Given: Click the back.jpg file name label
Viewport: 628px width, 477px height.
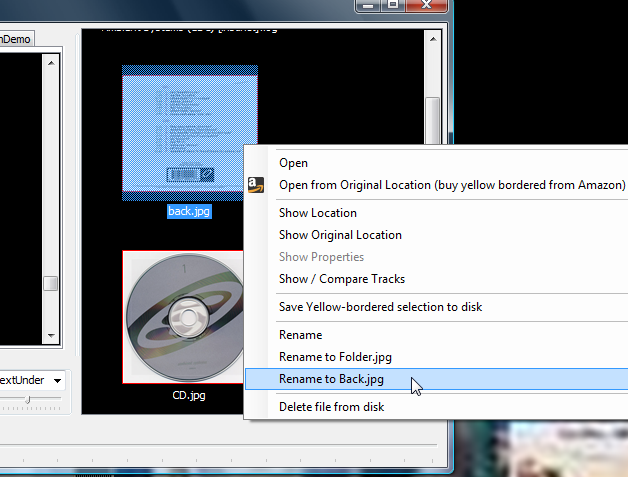Looking at the screenshot, I should (x=189, y=211).
